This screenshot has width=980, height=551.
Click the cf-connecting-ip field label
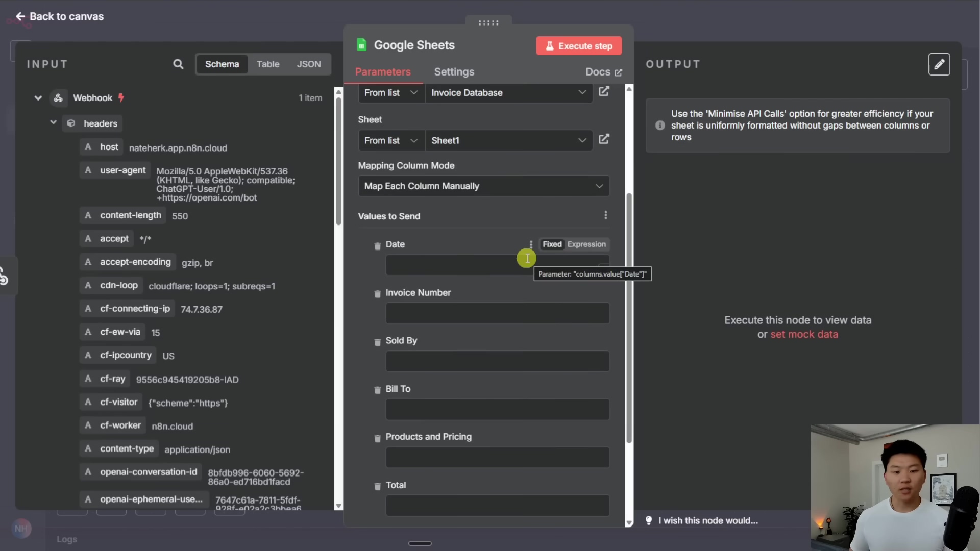click(x=135, y=309)
